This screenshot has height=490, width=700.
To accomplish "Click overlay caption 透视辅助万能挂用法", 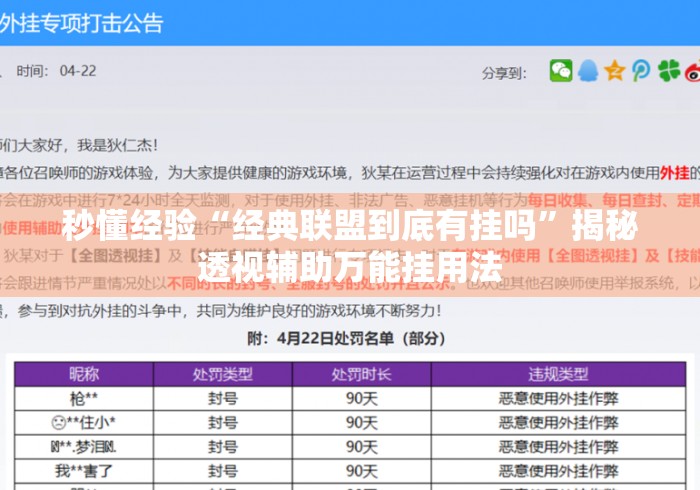I will click(350, 266).
